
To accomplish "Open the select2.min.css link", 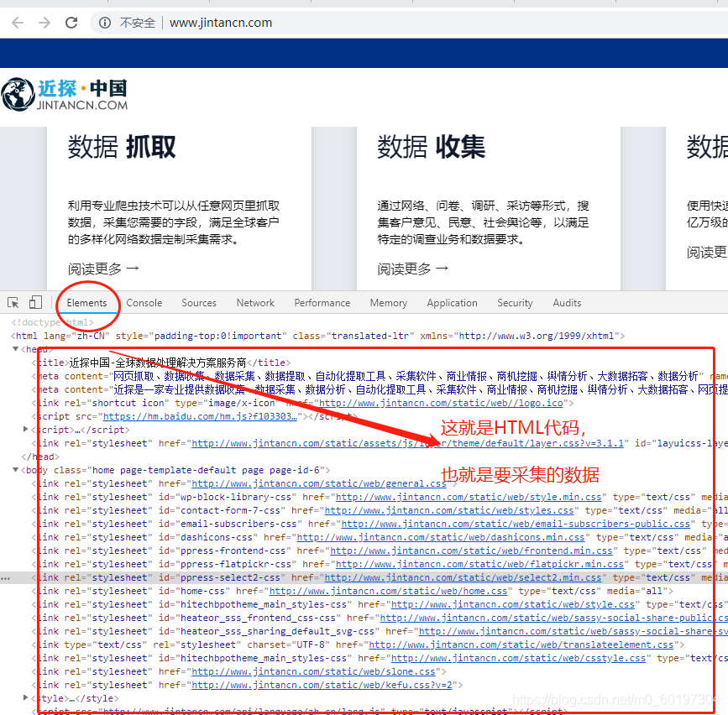I will (463, 577).
